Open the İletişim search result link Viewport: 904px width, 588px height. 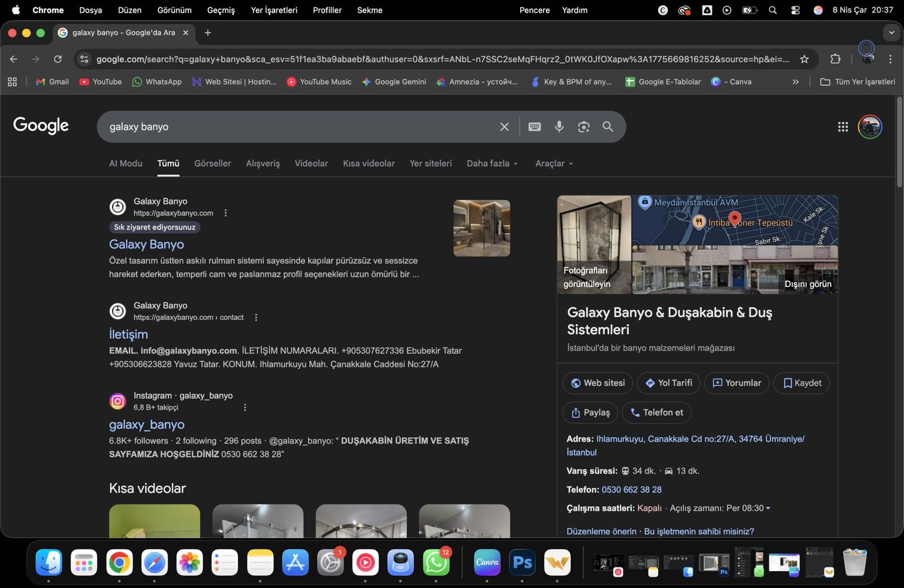128,334
